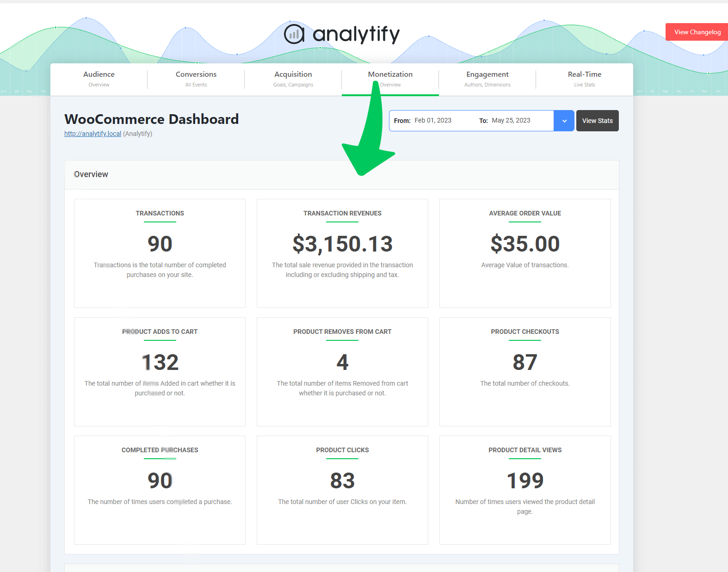Click 'The total number of user Clicks' description
This screenshot has height=572, width=728.
[x=343, y=502]
